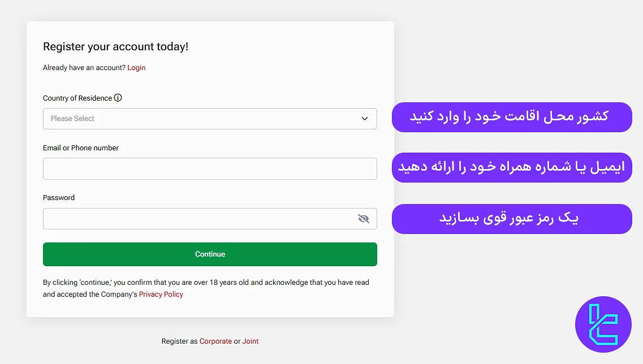Click inside the Password input field
This screenshot has height=364, width=643.
198,219
